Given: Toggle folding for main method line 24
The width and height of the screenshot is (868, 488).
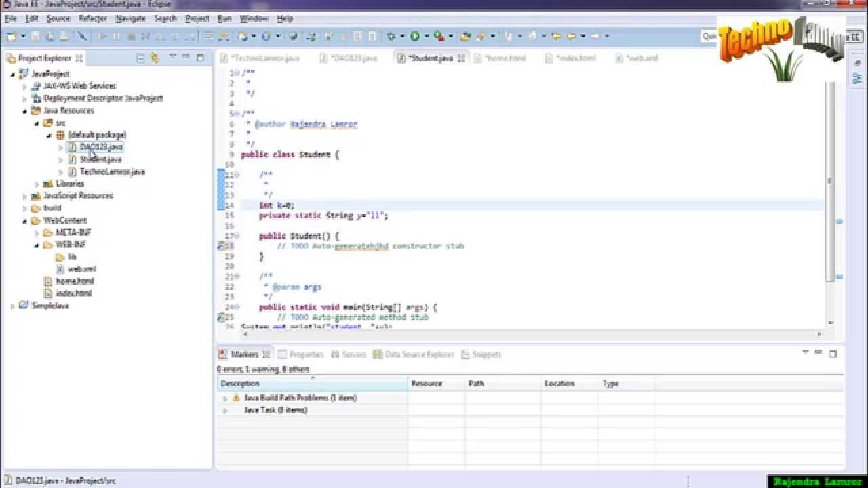Looking at the screenshot, I should [237, 307].
